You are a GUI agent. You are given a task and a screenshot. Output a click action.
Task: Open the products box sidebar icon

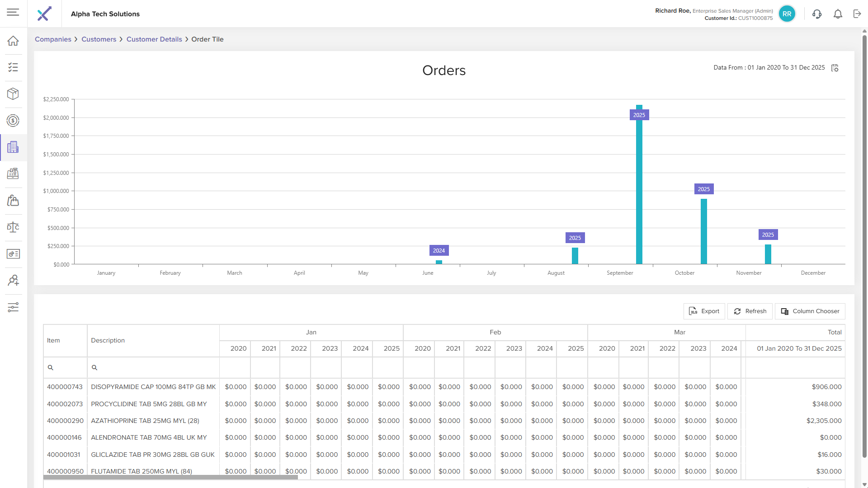[x=13, y=94]
